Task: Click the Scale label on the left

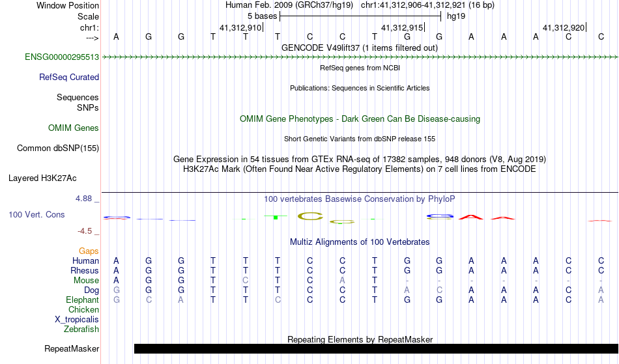Action: (88, 16)
